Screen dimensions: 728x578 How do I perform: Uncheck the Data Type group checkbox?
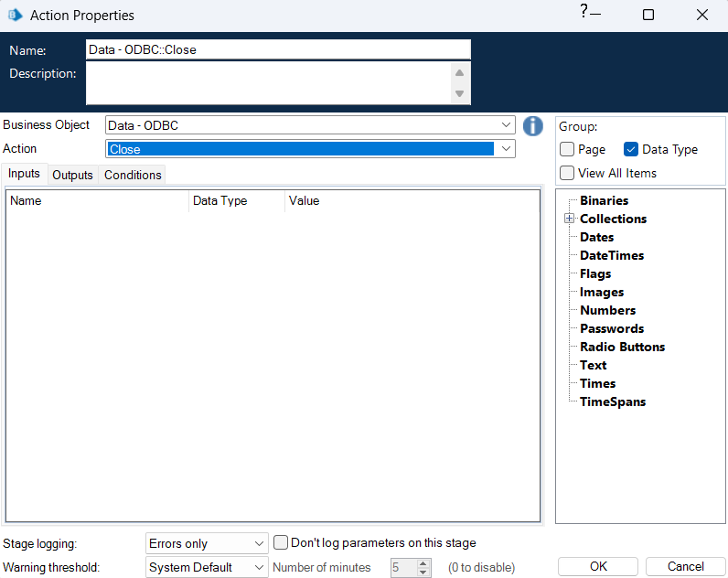(631, 150)
